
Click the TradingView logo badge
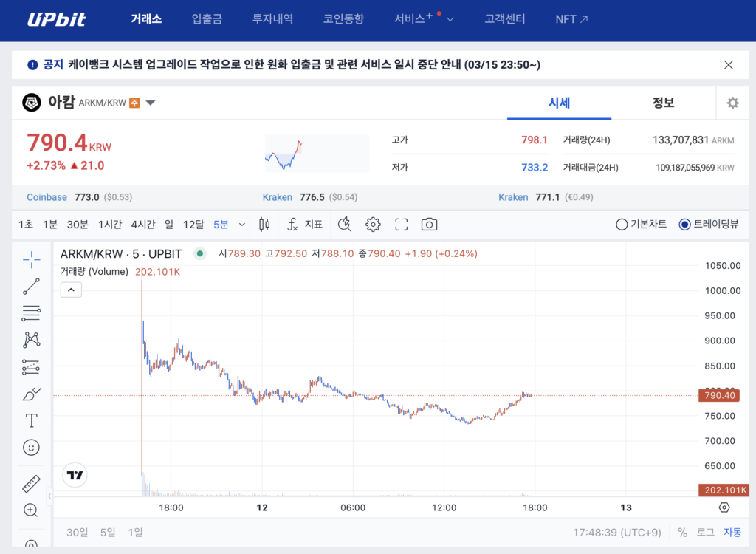75,476
